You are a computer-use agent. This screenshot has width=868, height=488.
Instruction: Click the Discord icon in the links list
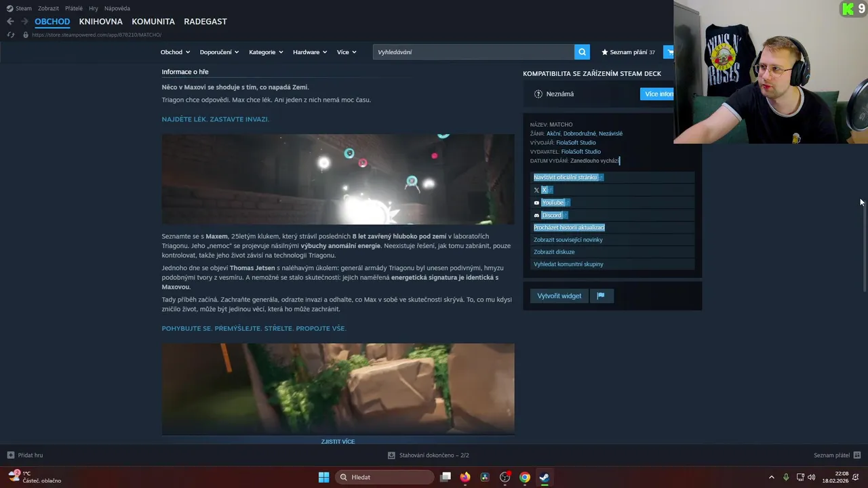coord(536,216)
